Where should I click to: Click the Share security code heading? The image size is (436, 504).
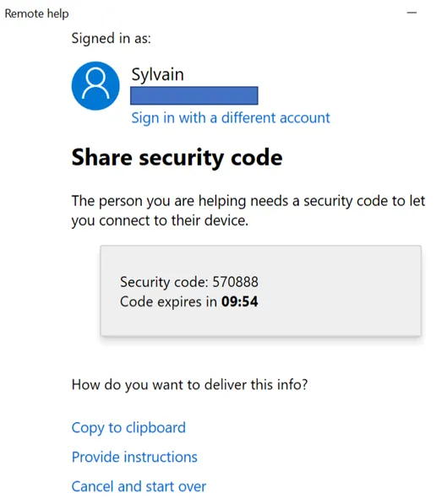(177, 158)
